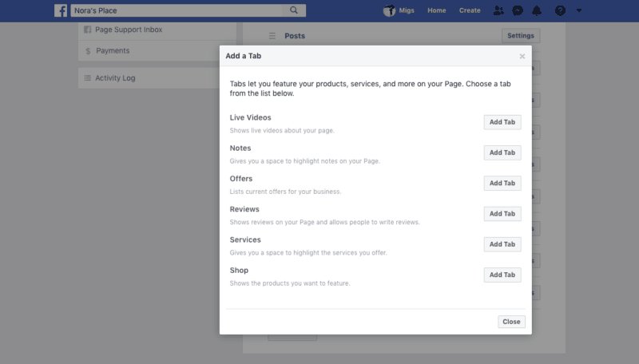
Task: Click the Posts drag handle icon
Action: [x=272, y=36]
